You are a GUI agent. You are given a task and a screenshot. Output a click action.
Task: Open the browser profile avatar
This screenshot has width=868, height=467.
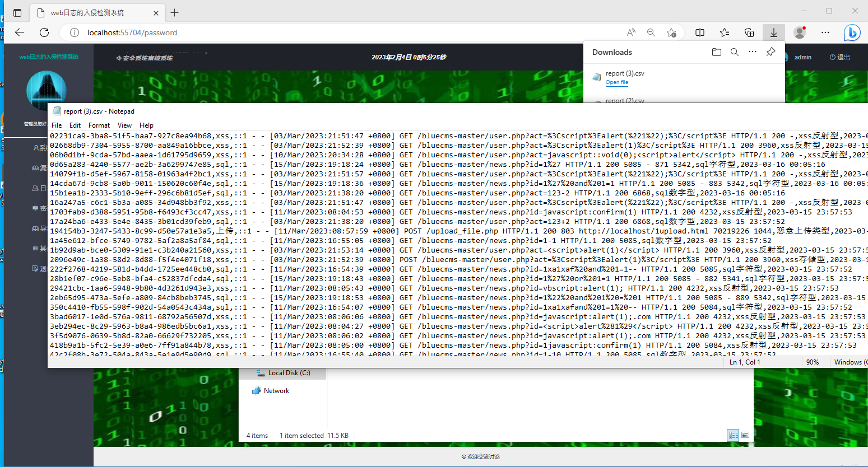tap(800, 32)
